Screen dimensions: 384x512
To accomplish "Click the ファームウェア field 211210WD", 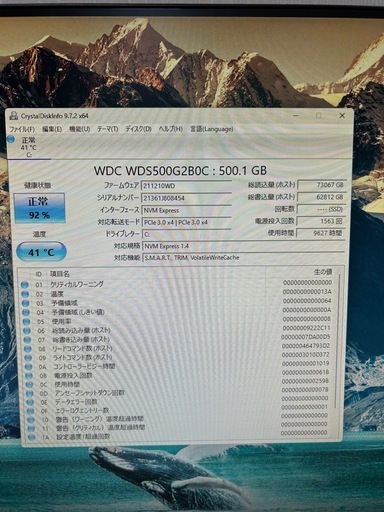I will click(x=186, y=186).
